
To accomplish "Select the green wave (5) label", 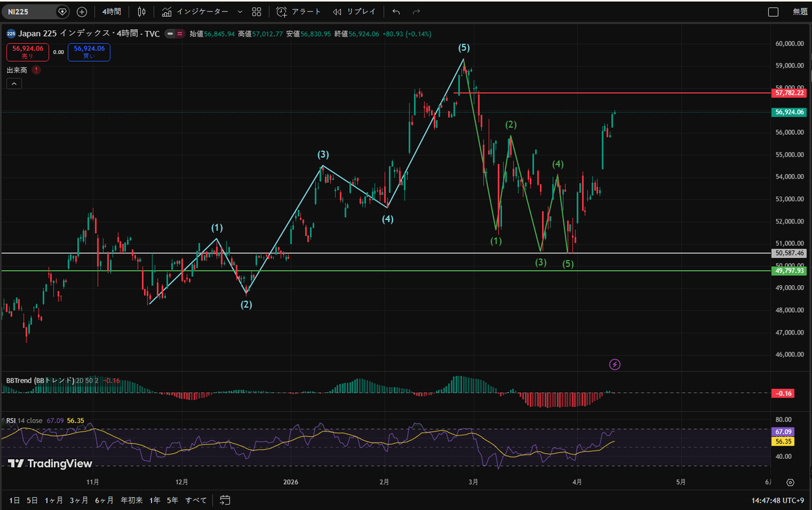I will coord(568,263).
